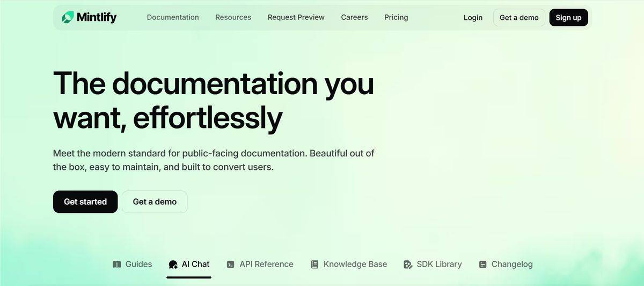View the Pricing page
644x286 pixels.
point(396,17)
